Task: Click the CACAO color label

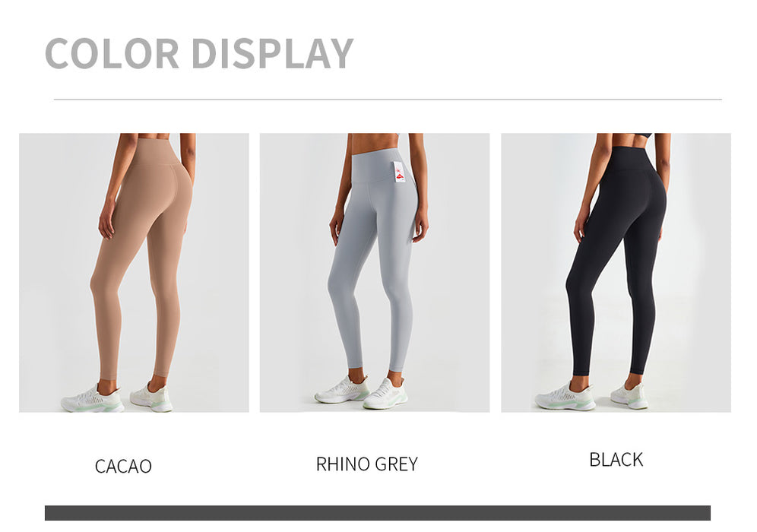Action: 123,467
